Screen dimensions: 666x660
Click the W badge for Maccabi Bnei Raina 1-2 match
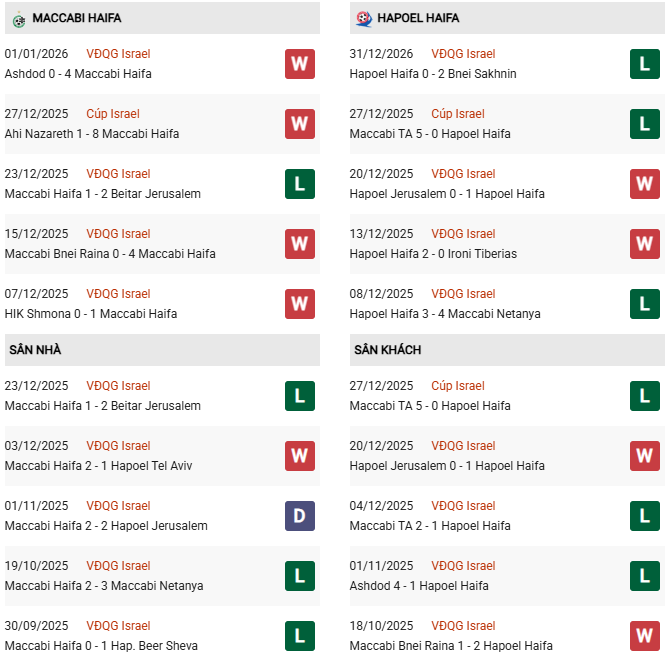[x=644, y=636]
